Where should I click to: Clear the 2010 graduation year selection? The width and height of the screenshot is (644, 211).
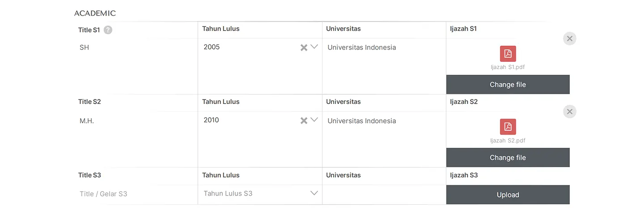tap(304, 120)
